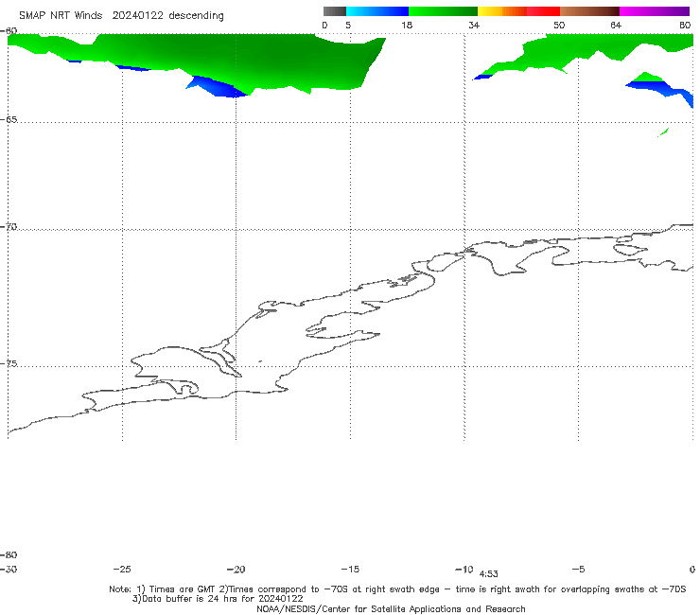Click the longitude label '-15'

350,570
